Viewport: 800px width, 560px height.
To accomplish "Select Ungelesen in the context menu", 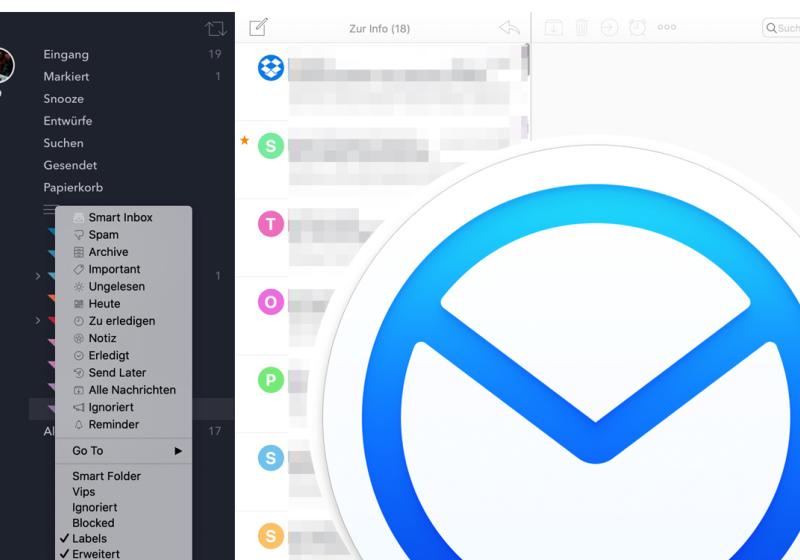I will point(117,287).
